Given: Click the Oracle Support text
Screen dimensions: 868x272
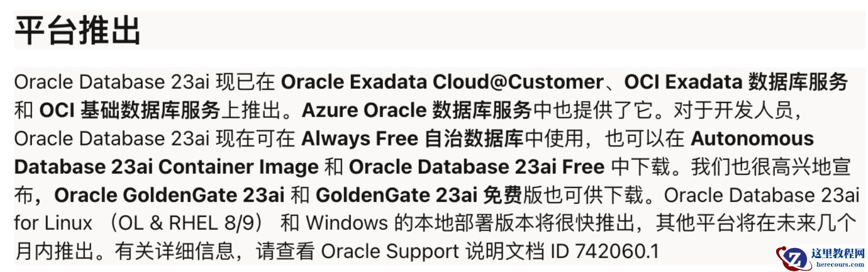Looking at the screenshot, I should pos(389,252).
